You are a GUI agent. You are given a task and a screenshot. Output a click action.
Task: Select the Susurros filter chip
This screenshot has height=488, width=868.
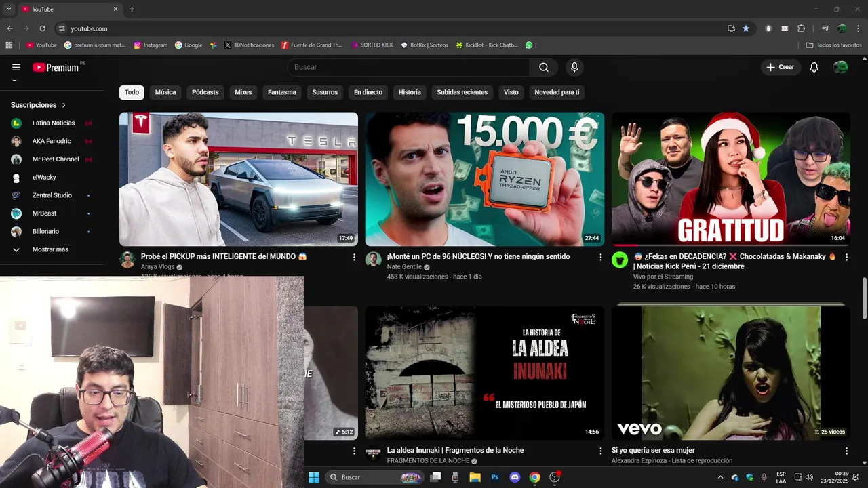[x=325, y=92]
